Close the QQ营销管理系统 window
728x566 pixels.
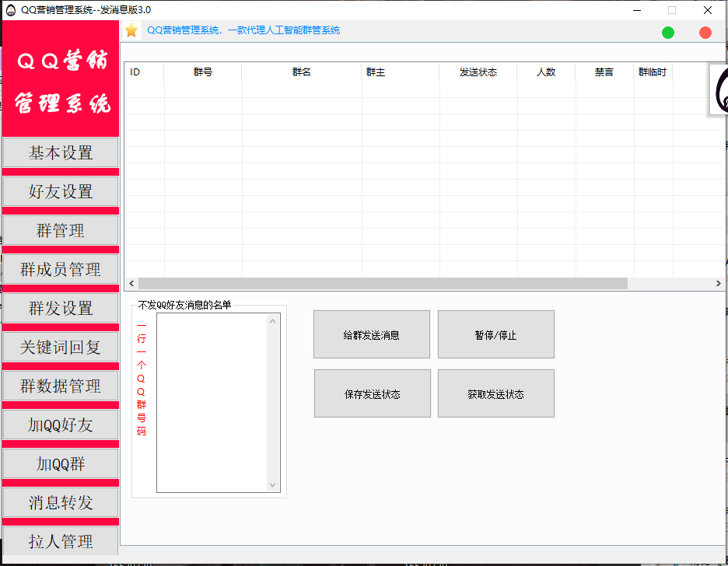coord(708,10)
